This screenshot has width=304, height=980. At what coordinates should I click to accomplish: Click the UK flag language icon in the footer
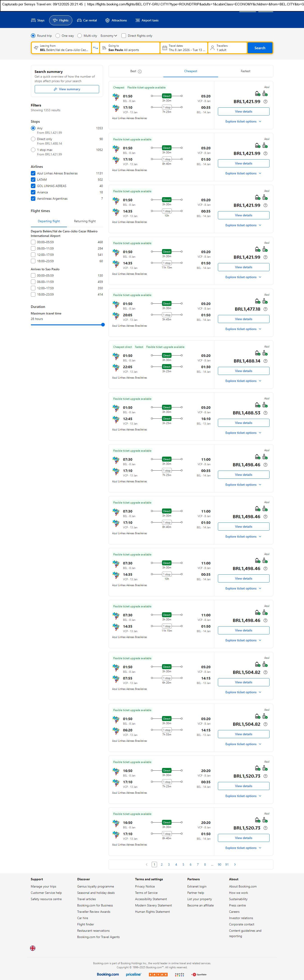tap(33, 948)
